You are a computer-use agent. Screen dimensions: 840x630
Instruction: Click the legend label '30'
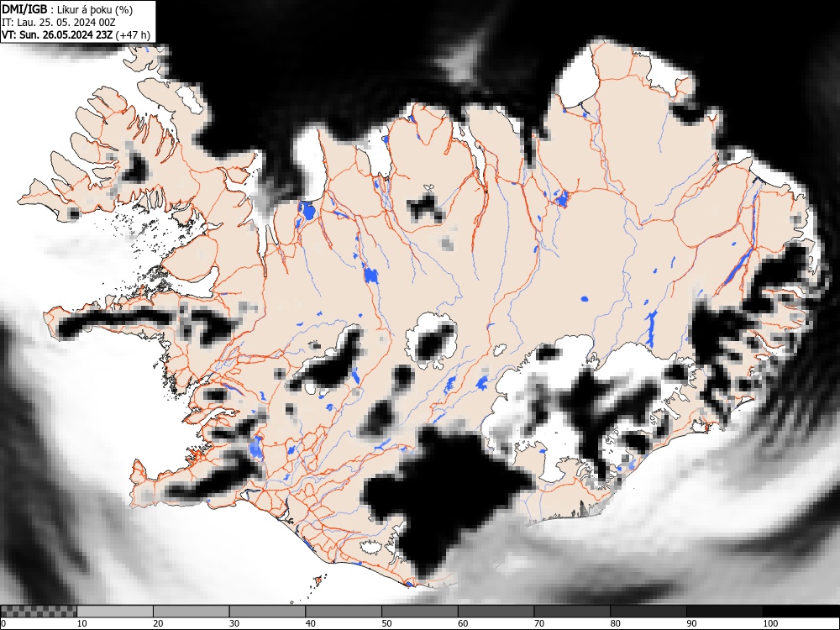click(x=234, y=623)
